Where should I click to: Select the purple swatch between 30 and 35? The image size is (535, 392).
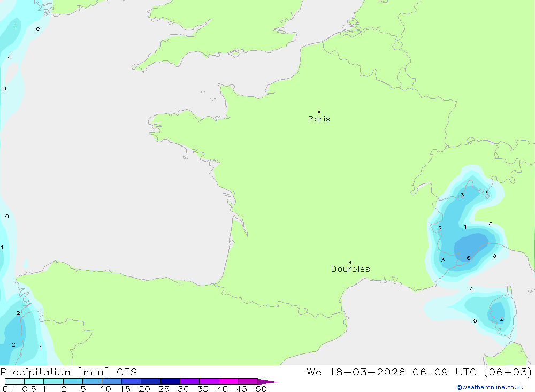(190, 381)
